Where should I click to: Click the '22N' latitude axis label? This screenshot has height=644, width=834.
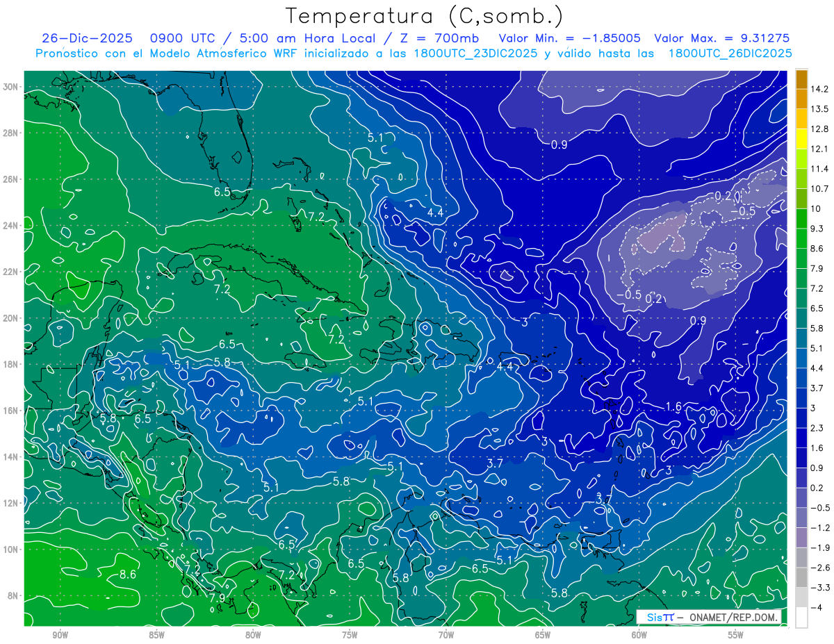tap(11, 272)
